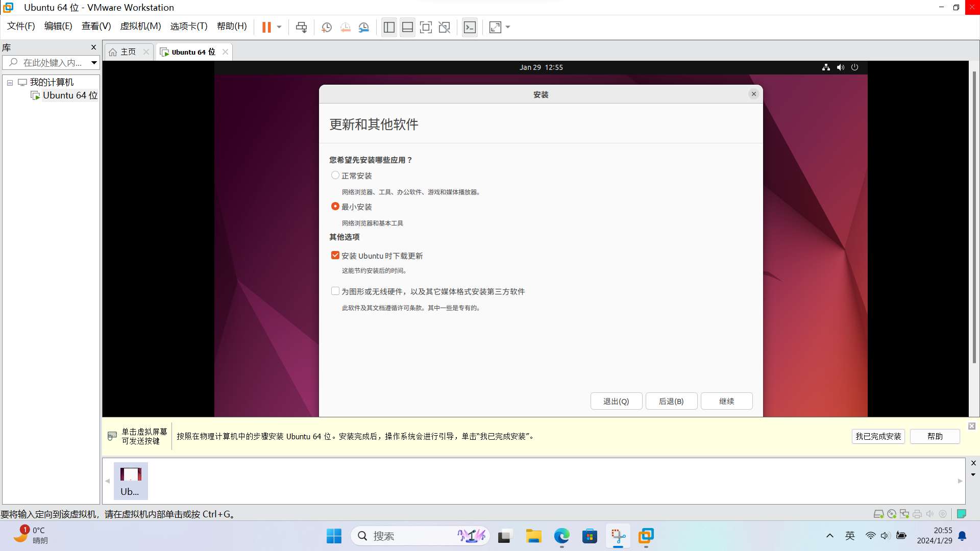The image size is (980, 551).
Task: Open Ubuntu network status icon
Action: coord(826,67)
